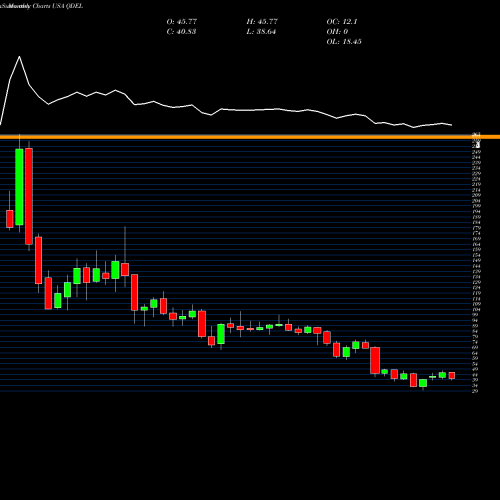Click the chart title USA QDEL

coord(68,6)
